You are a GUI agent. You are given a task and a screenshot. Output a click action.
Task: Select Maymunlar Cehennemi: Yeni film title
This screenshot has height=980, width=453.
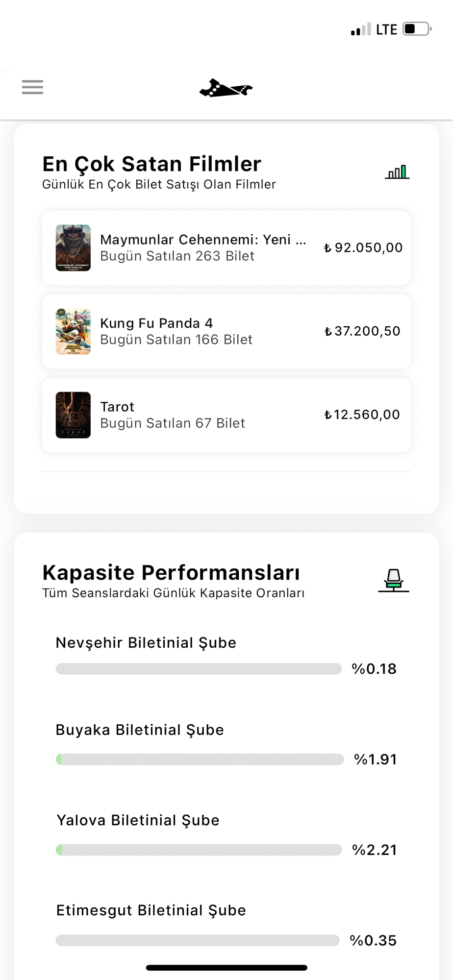click(x=203, y=240)
